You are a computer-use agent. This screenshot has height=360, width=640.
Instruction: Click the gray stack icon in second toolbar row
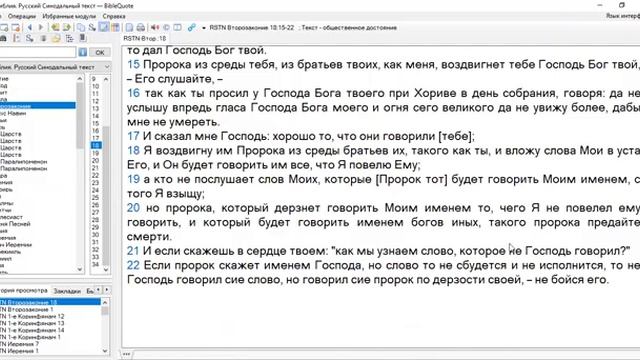[x=43, y=38]
